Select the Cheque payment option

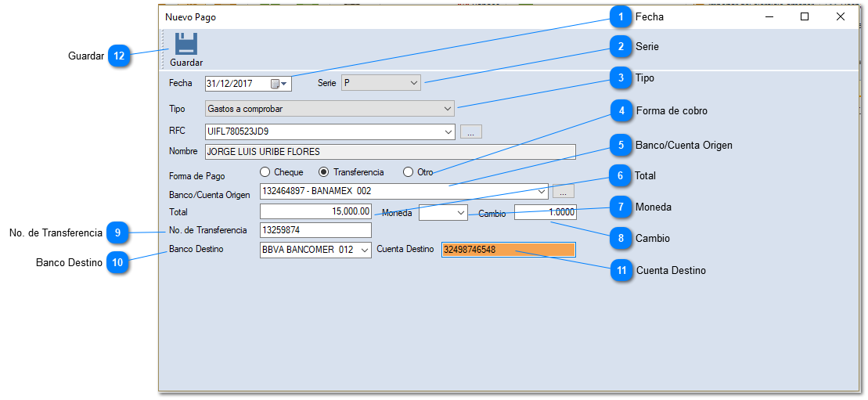click(x=265, y=172)
